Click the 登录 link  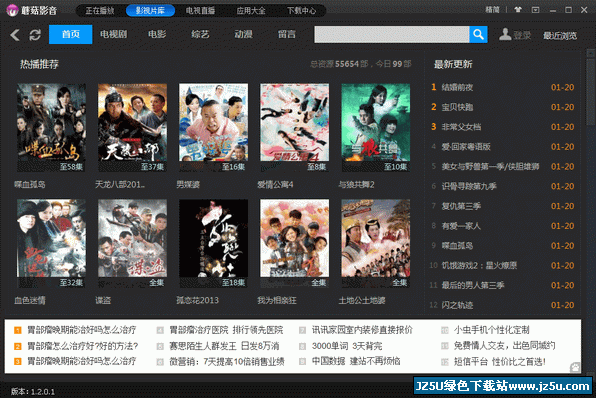pos(522,35)
